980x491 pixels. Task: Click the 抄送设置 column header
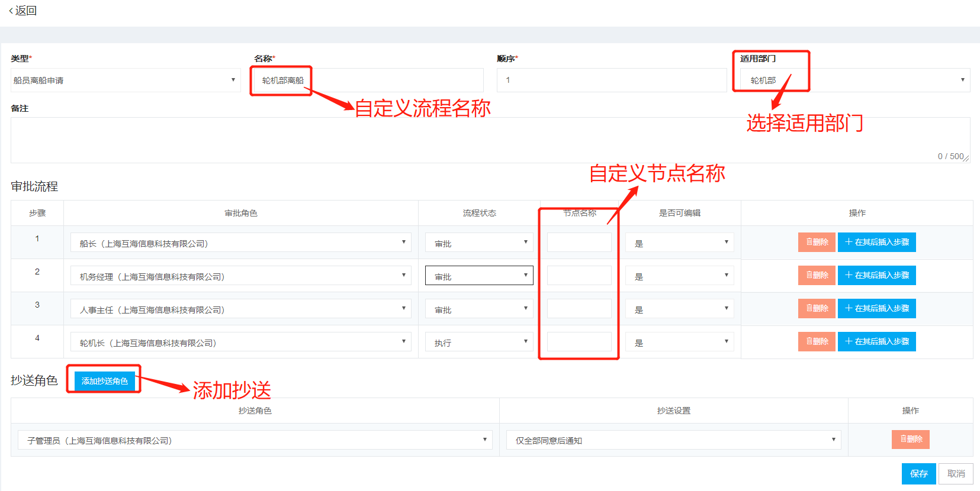click(x=674, y=411)
